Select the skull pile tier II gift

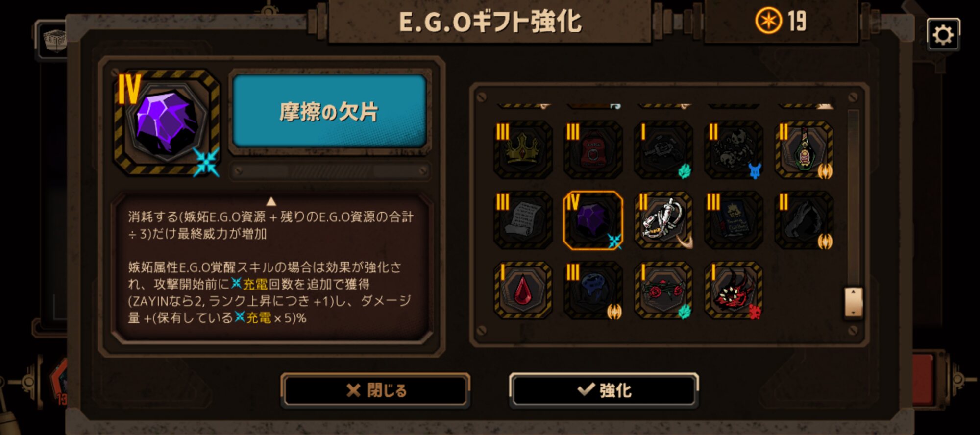[x=734, y=149]
